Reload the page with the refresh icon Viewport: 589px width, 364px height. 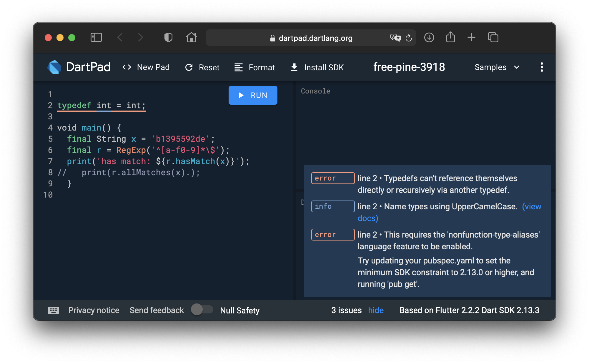click(x=409, y=38)
